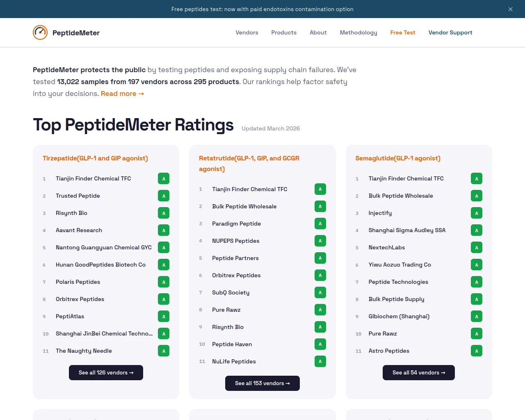Click the A badge beside NuLife Peptides
Screen dimensions: 525x420
point(320,361)
